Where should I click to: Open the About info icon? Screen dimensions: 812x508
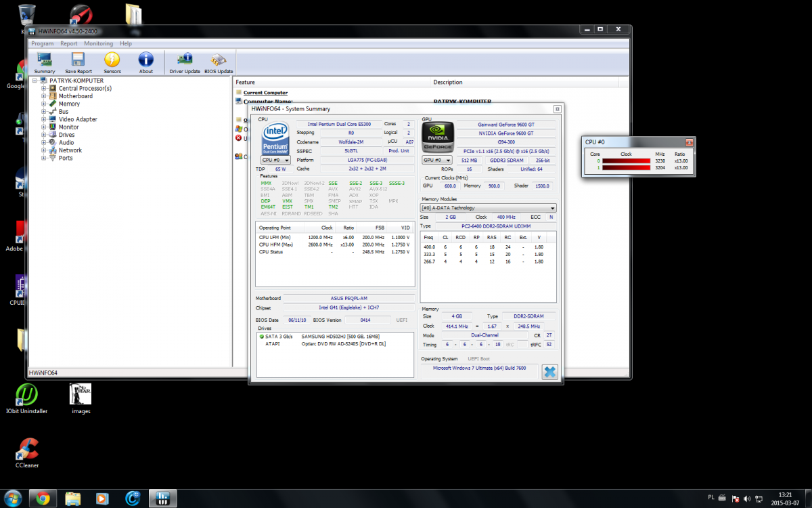coord(146,62)
